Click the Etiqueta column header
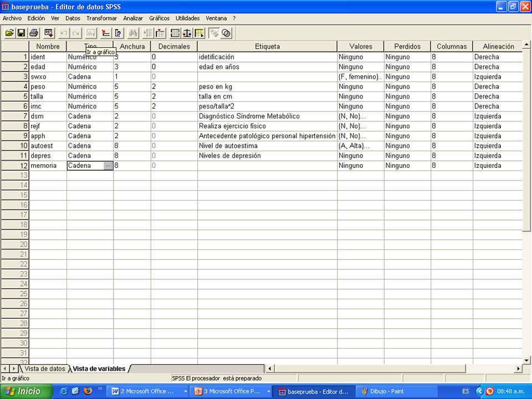The width and height of the screenshot is (532, 399). pos(267,47)
